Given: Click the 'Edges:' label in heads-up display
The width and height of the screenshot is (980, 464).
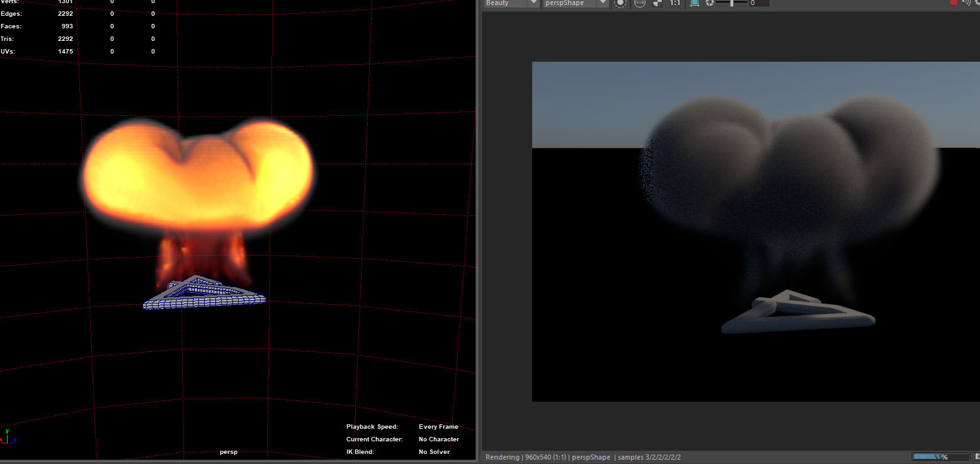Looking at the screenshot, I should click(11, 13).
